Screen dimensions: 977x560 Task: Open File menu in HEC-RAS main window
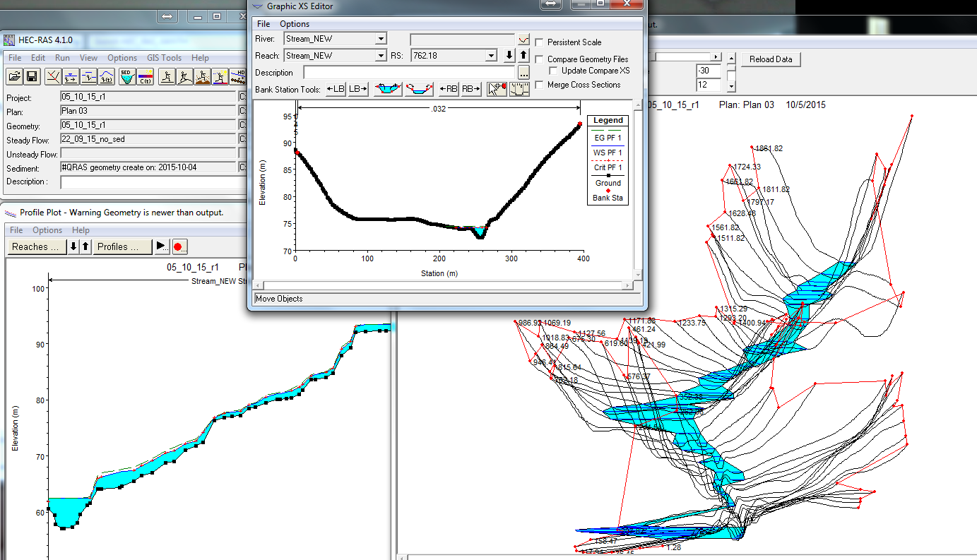coord(15,58)
